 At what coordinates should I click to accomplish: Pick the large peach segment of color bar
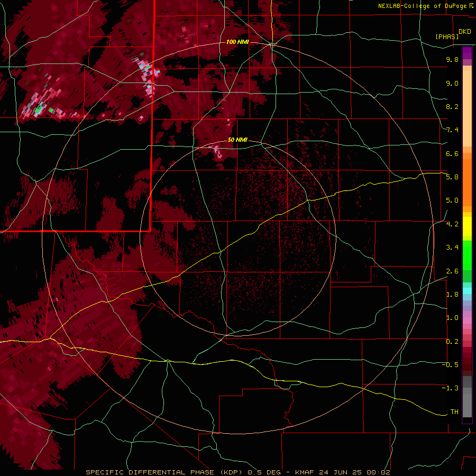[467, 108]
